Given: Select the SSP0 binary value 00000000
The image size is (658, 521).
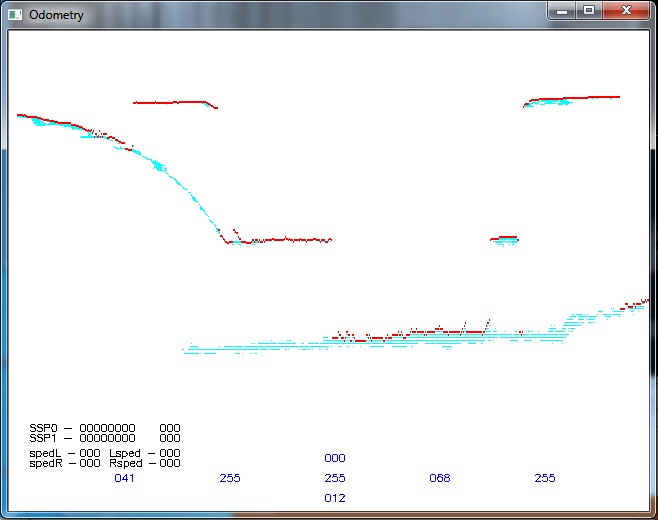Looking at the screenshot, I should click(107, 428).
